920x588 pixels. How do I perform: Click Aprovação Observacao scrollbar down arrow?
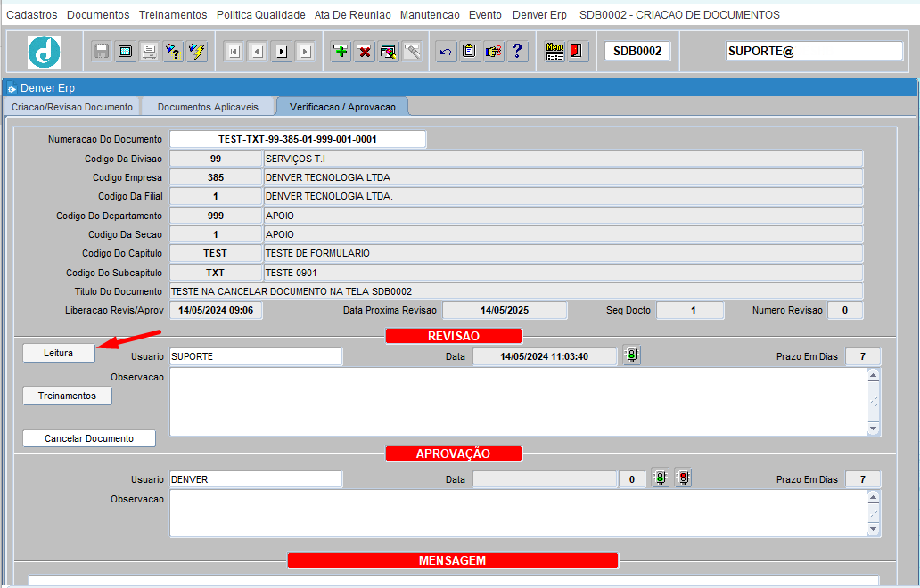click(874, 529)
